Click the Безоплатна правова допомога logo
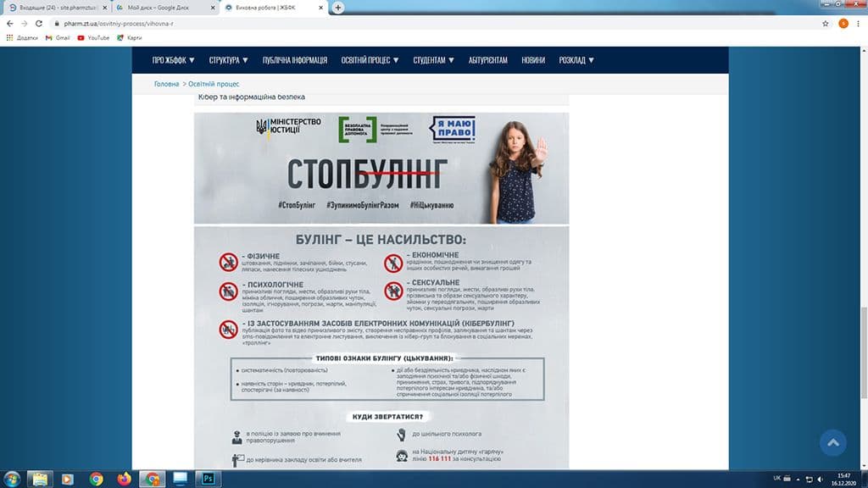The width and height of the screenshot is (868, 488). pos(376,130)
